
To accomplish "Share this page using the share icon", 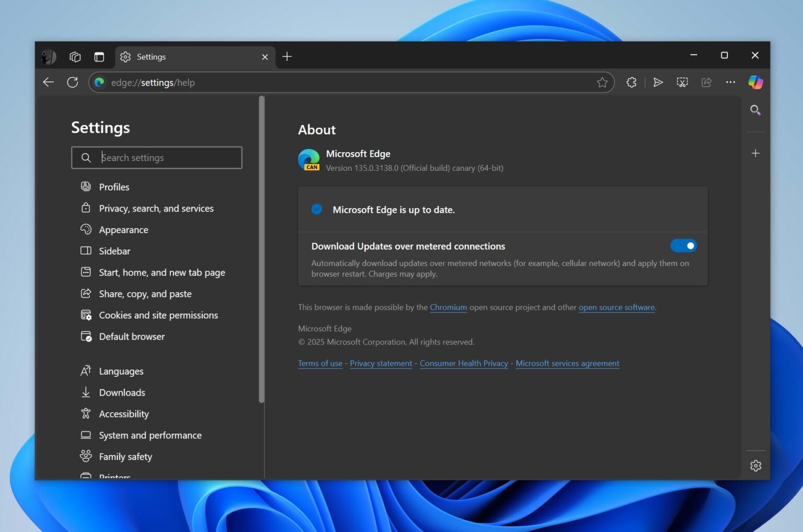I will click(706, 82).
